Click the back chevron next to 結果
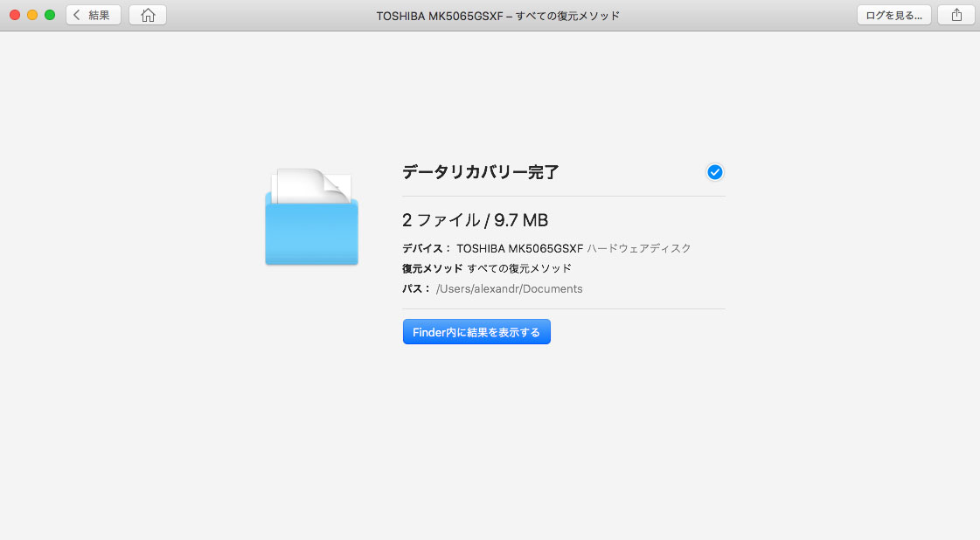This screenshot has height=540, width=980. coord(79,15)
